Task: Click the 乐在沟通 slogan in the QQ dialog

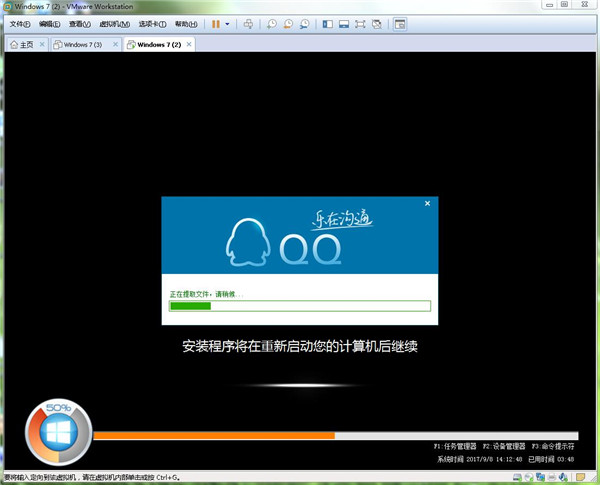Action: (342, 220)
